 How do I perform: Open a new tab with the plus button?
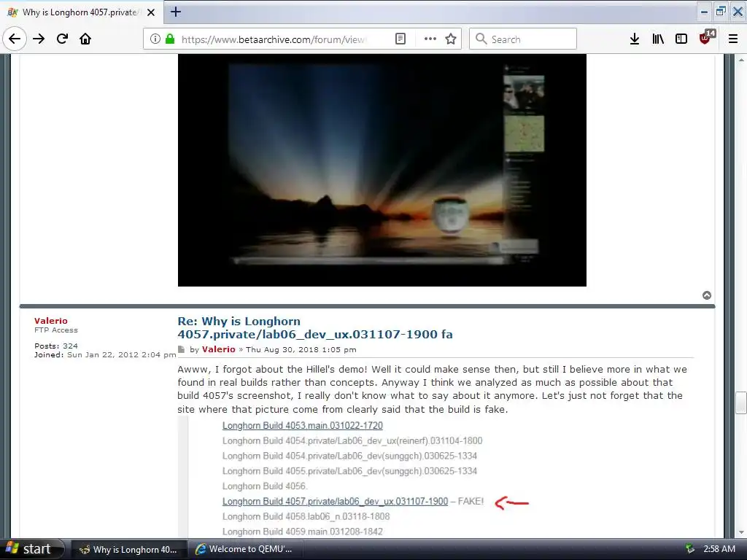[176, 12]
